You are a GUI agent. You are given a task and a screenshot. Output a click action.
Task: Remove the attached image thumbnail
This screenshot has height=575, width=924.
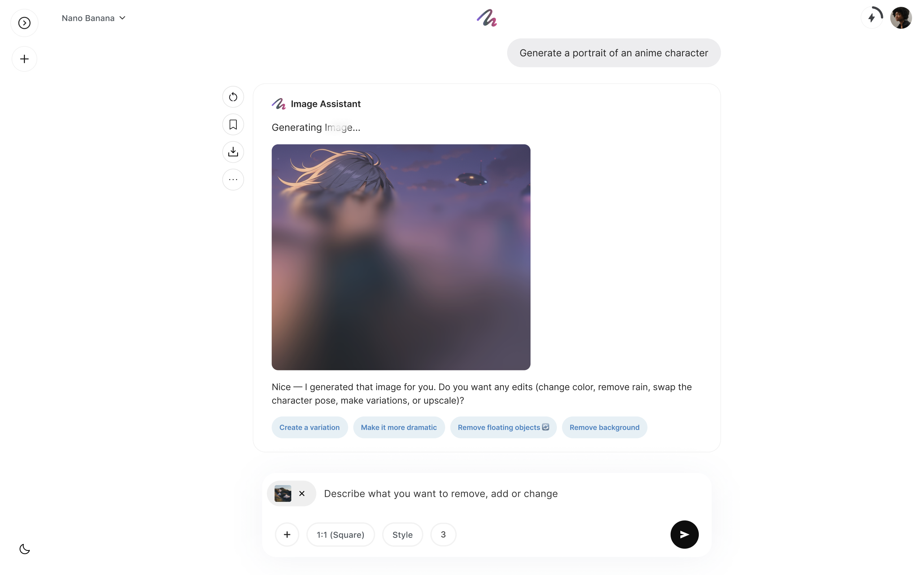pyautogui.click(x=302, y=493)
